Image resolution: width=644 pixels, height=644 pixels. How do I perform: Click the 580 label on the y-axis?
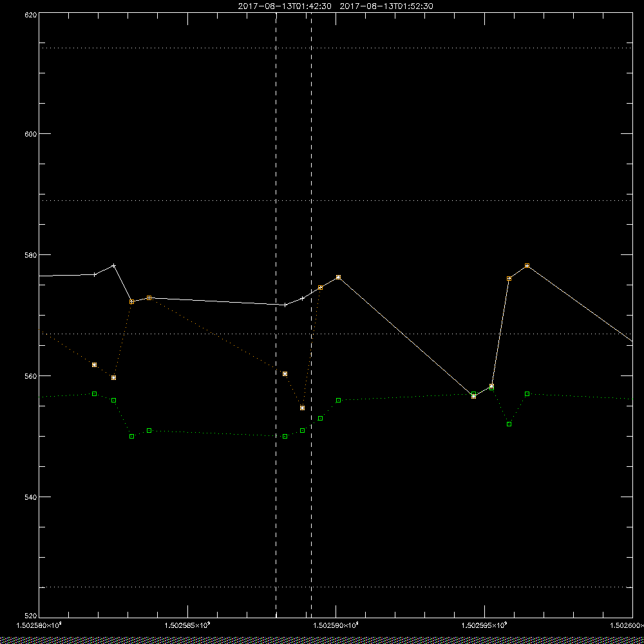click(31, 255)
